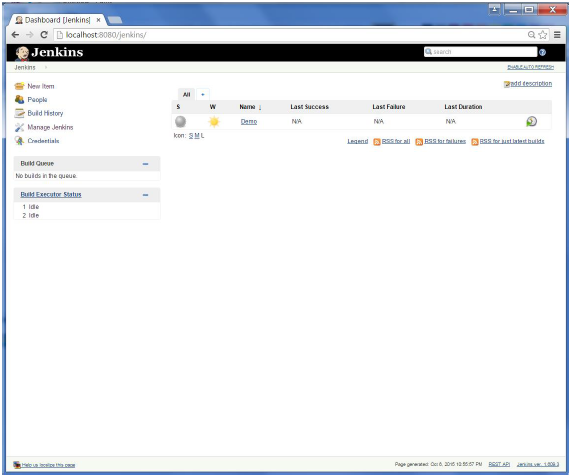The image size is (571, 476).
Task: Click add description link
Action: 531,84
